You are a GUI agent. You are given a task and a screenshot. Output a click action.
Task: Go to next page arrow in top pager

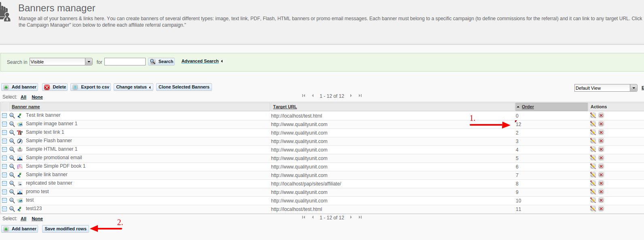pos(351,96)
